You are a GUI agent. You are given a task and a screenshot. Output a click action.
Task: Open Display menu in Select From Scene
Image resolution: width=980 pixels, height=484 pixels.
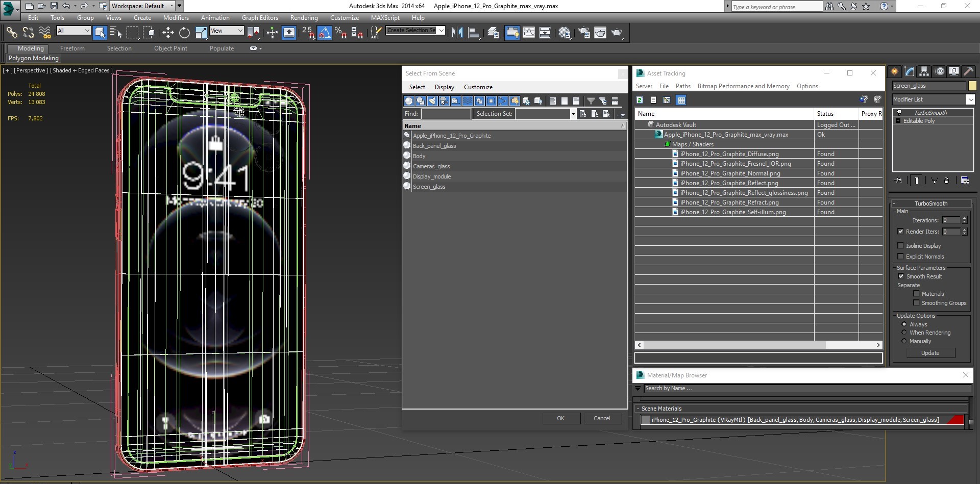(x=445, y=87)
